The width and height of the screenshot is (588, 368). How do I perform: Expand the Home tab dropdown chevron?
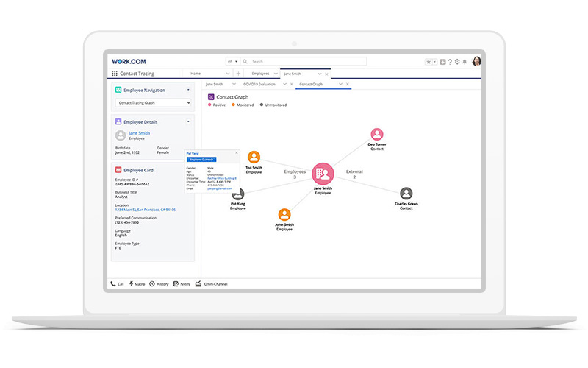point(228,74)
